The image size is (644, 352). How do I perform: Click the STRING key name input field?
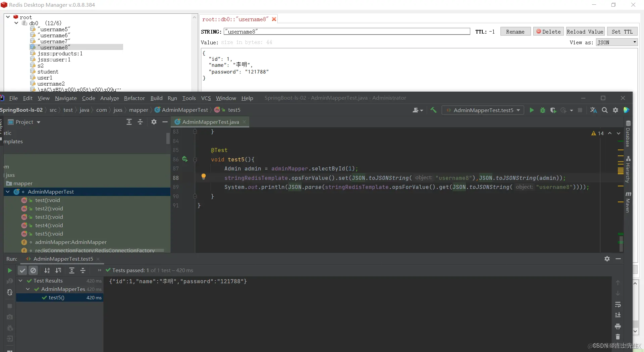pos(347,32)
